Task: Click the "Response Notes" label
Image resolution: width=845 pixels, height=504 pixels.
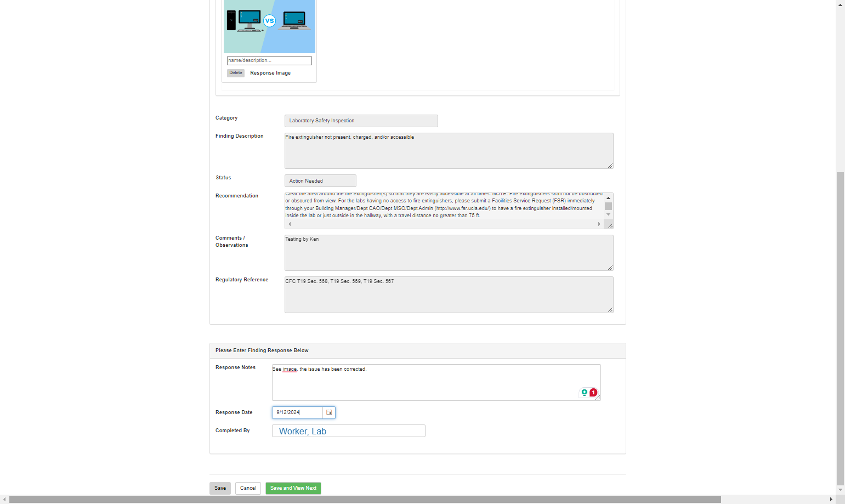Action: pyautogui.click(x=235, y=367)
